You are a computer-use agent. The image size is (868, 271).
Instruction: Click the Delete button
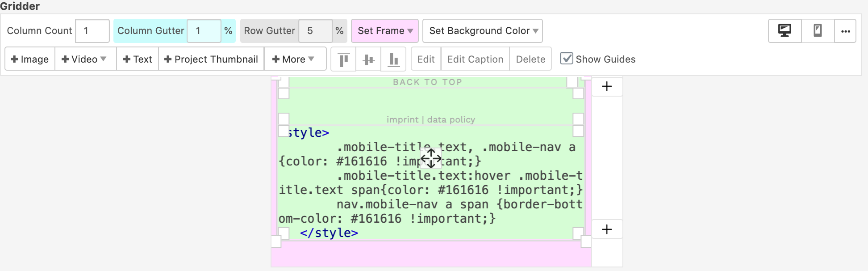(530, 59)
